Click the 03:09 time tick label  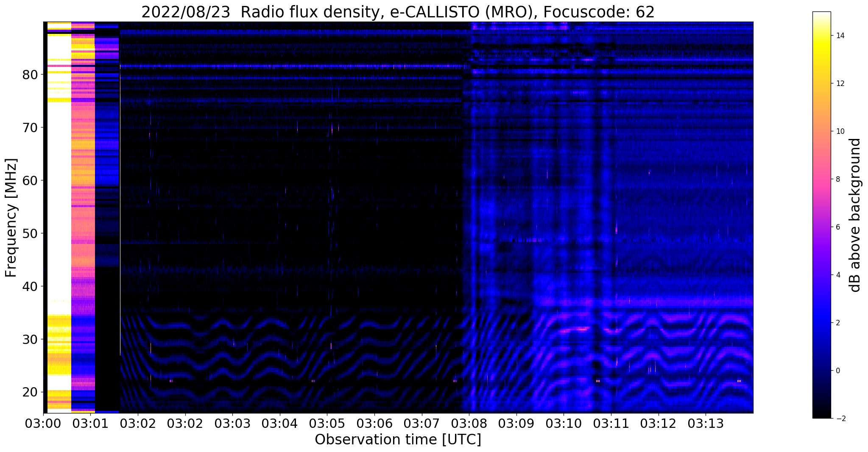coord(516,423)
